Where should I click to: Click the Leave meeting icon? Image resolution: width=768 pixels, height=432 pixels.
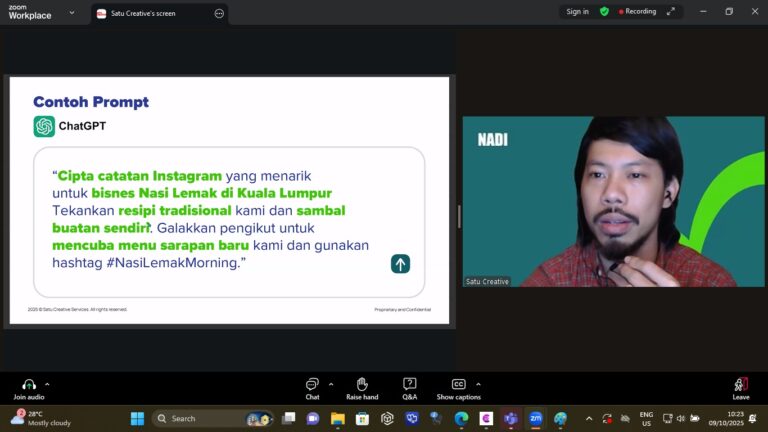point(740,385)
